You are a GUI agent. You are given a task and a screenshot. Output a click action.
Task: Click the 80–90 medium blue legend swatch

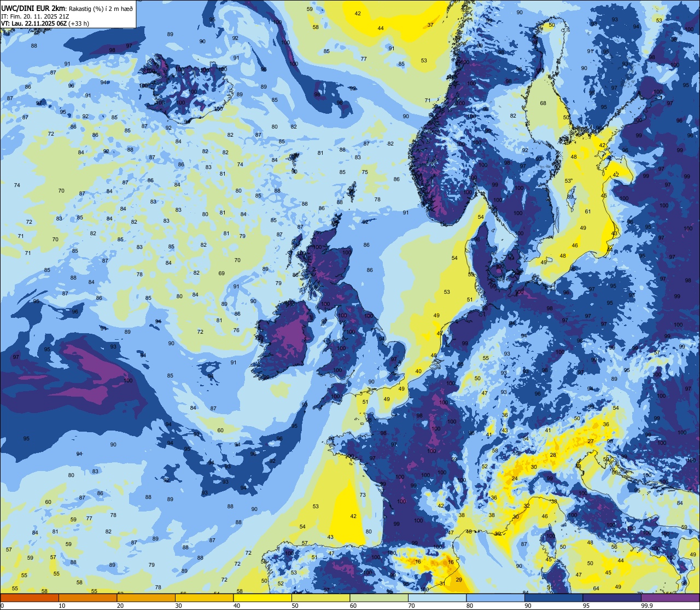pos(495,597)
